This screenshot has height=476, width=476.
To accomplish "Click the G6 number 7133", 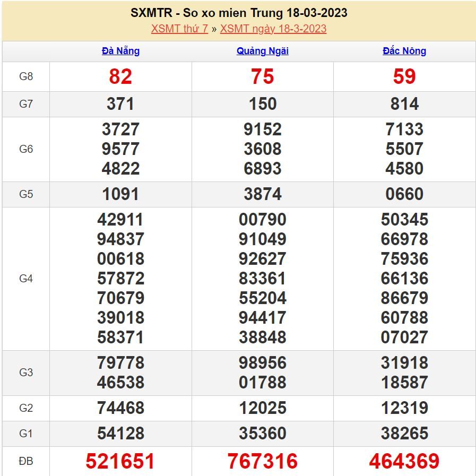I will point(404,129).
